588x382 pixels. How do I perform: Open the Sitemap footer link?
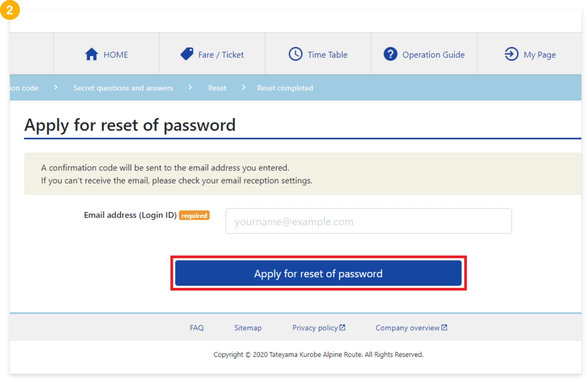[248, 328]
